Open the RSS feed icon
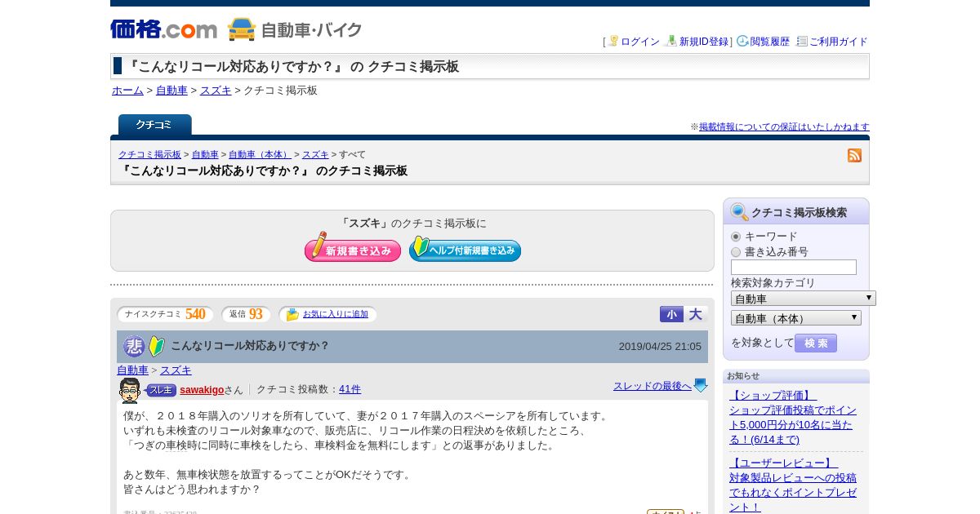Image resolution: width=980 pixels, height=514 pixels. [x=855, y=155]
